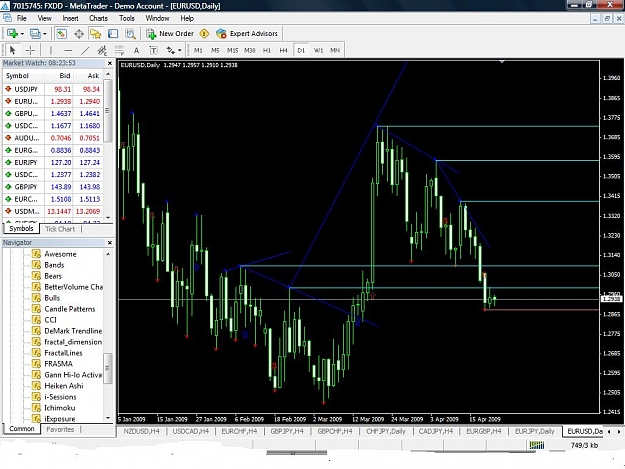Click the New Order button
This screenshot has height=469, width=625.
click(170, 34)
